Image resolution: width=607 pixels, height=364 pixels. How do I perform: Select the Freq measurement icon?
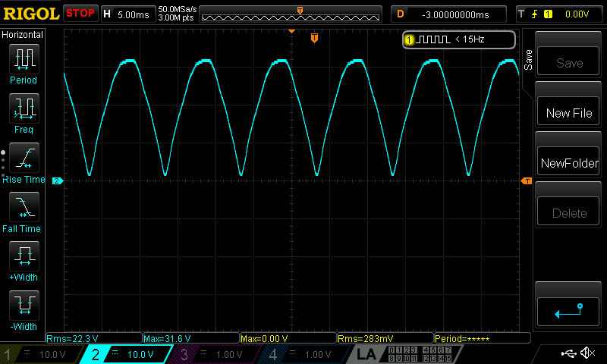click(24, 108)
